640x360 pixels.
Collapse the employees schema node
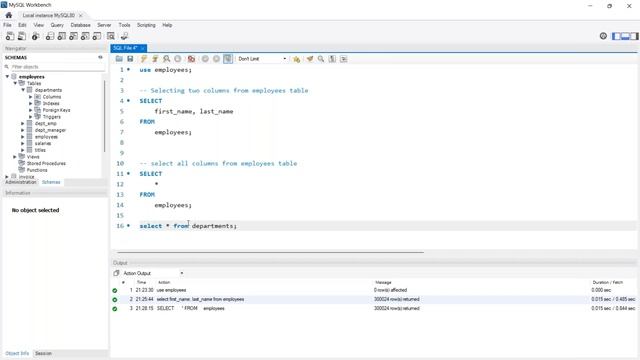point(7,77)
